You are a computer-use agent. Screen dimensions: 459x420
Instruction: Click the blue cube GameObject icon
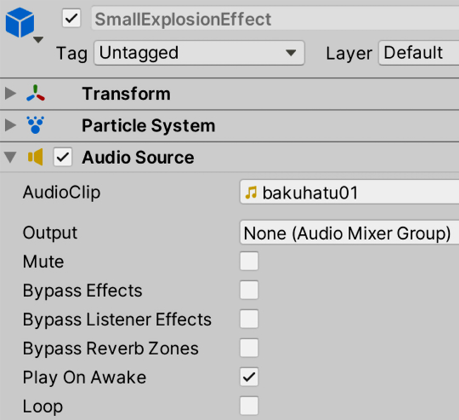(20, 22)
